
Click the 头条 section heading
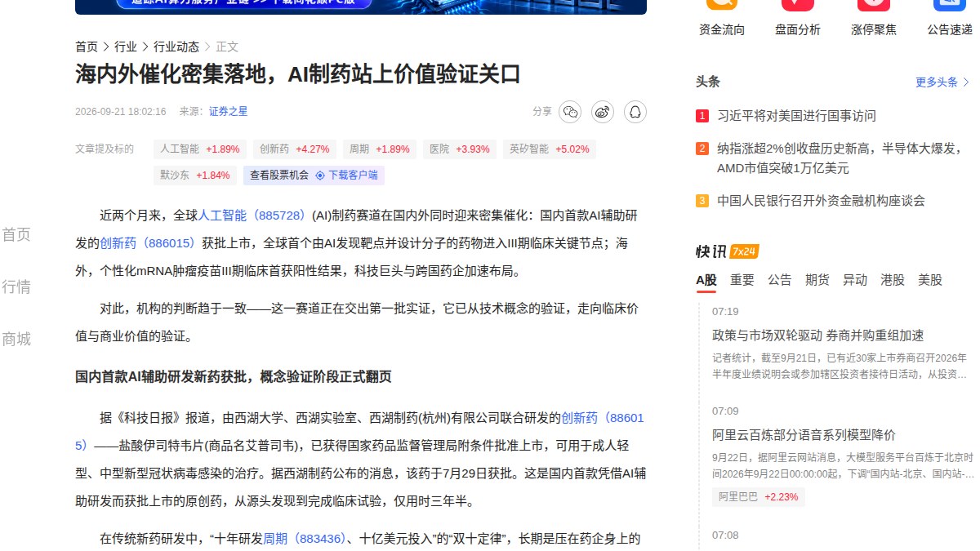click(x=708, y=82)
